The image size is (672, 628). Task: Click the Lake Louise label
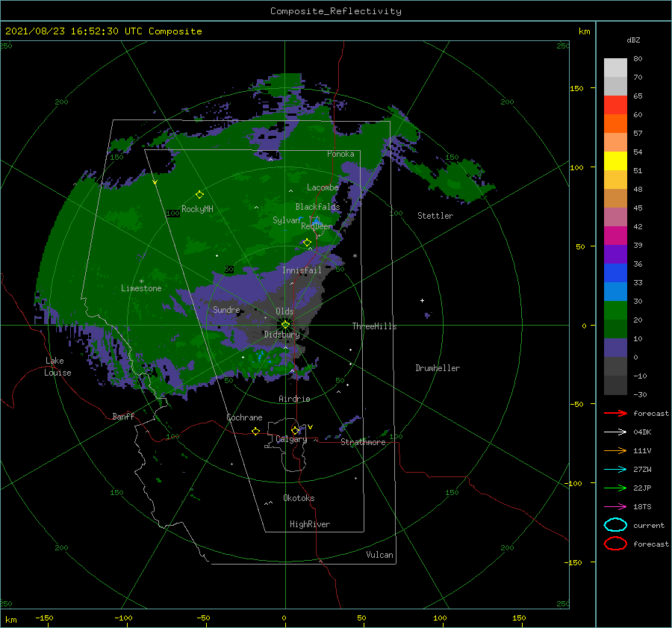[57, 367]
